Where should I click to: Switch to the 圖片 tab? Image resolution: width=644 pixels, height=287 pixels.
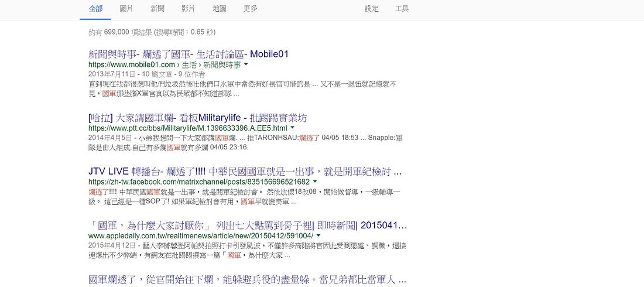point(126,9)
